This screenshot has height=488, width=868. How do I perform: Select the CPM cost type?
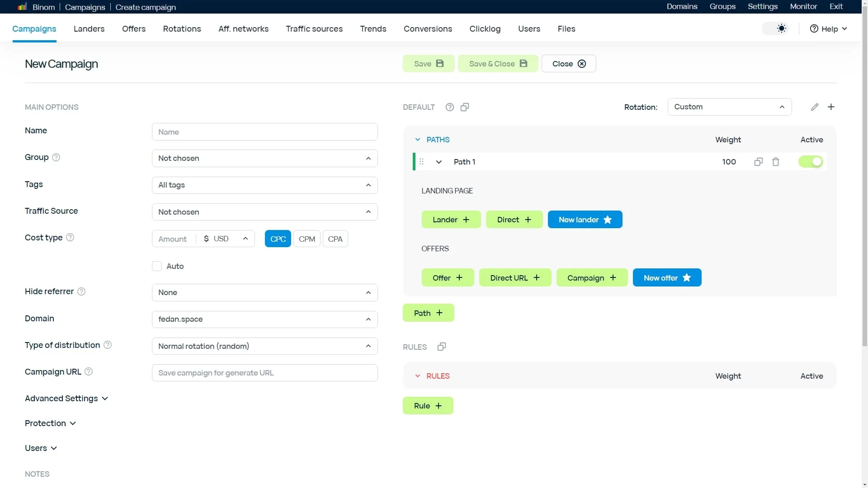[307, 239]
